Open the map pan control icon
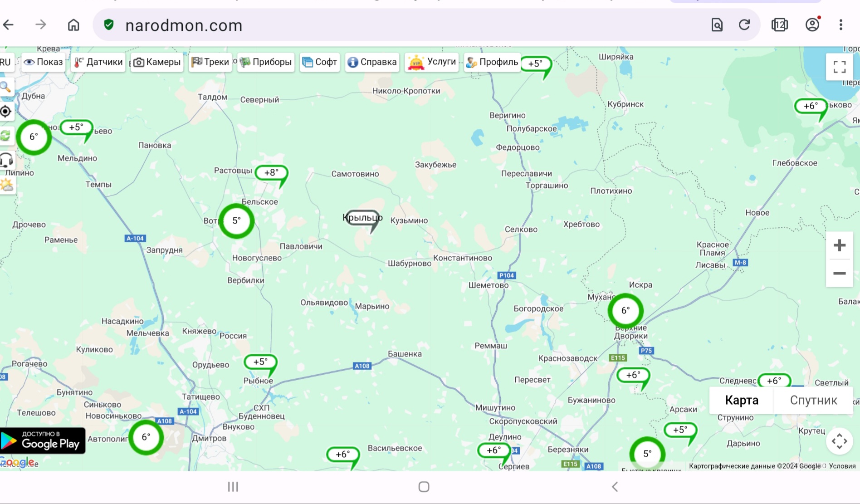This screenshot has height=504, width=860. click(x=839, y=441)
